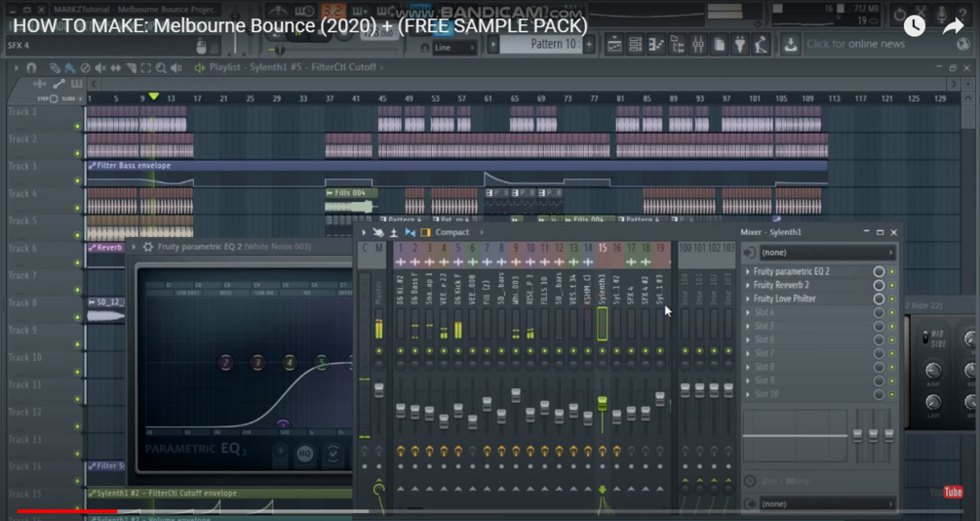Click YouTube red progress bar

click(67, 511)
